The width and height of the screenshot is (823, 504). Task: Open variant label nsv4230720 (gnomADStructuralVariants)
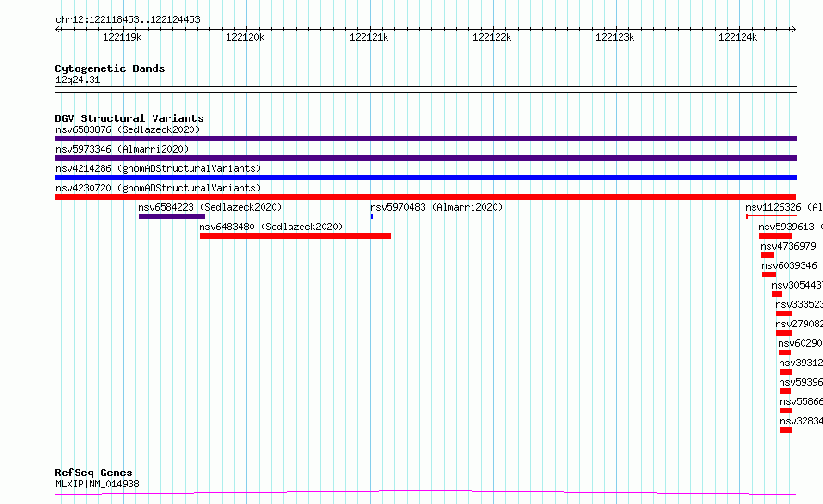[x=158, y=188]
